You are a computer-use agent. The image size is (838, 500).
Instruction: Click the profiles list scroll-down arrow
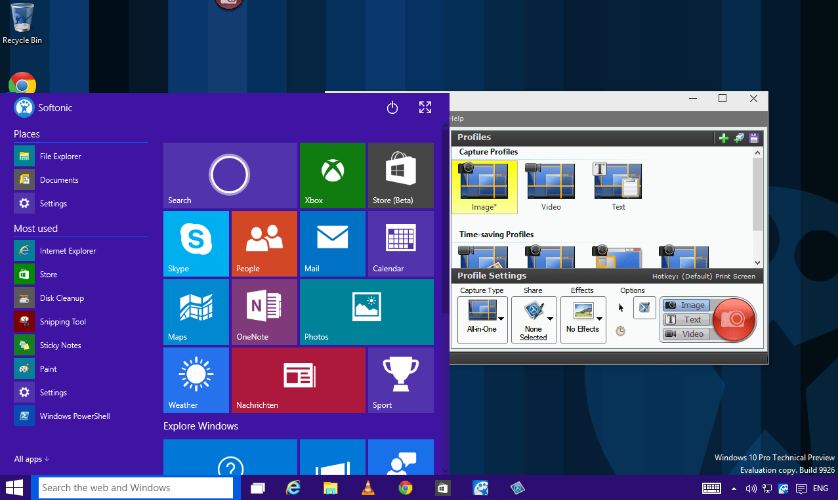click(757, 262)
